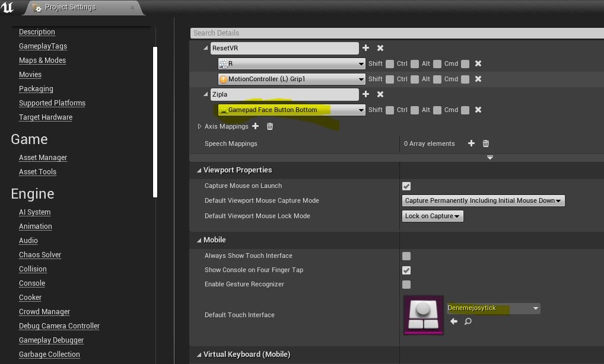Open Default Viewport Mouse Capture Mode dropdown
This screenshot has height=364, width=604.
point(484,200)
